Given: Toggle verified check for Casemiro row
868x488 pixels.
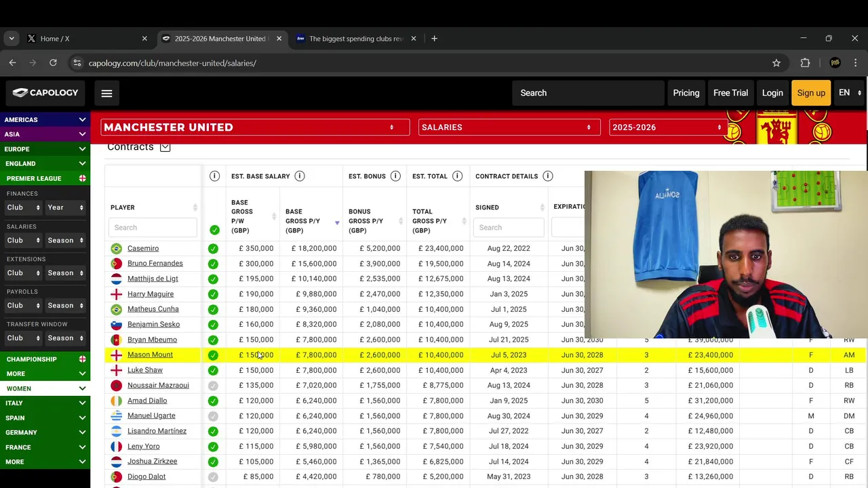Looking at the screenshot, I should click(213, 249).
